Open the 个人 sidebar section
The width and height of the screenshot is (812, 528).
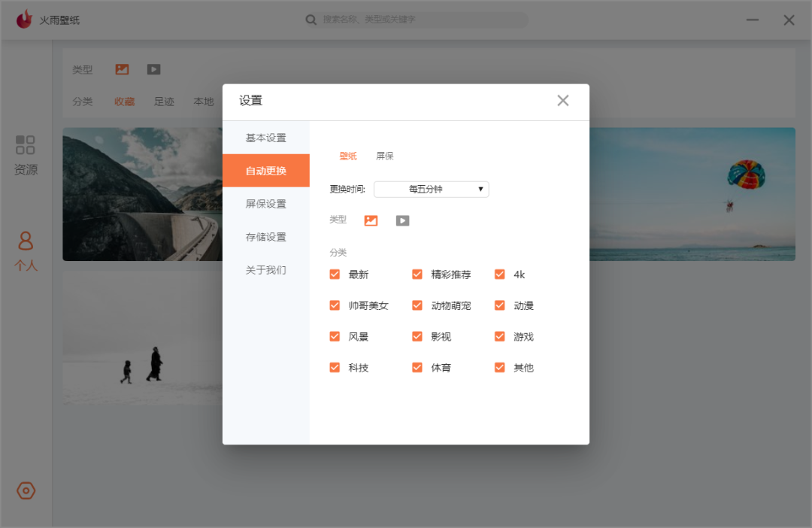click(26, 251)
